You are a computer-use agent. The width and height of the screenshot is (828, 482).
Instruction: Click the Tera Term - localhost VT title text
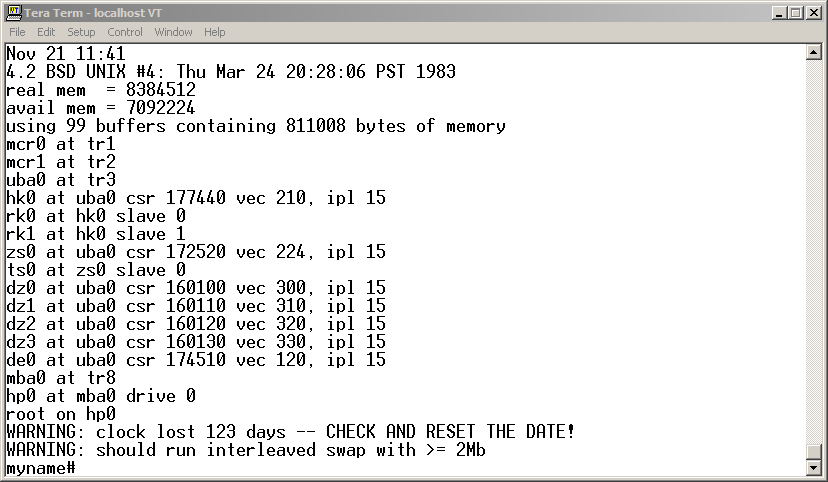point(93,13)
